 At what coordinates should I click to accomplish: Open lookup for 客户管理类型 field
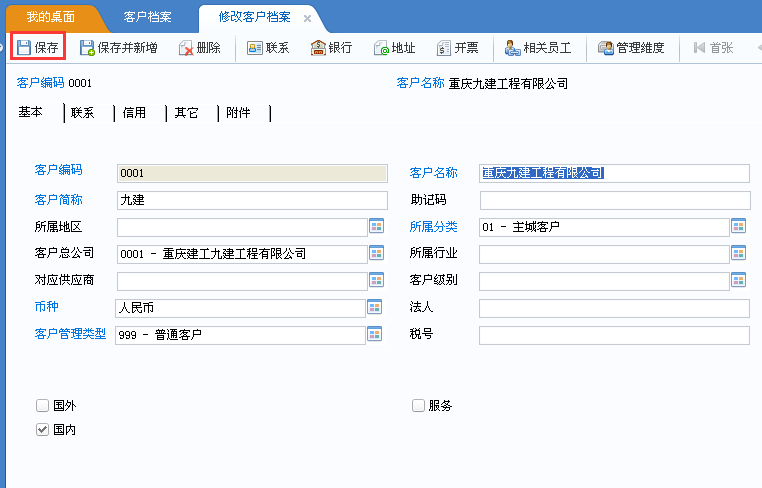[374, 334]
